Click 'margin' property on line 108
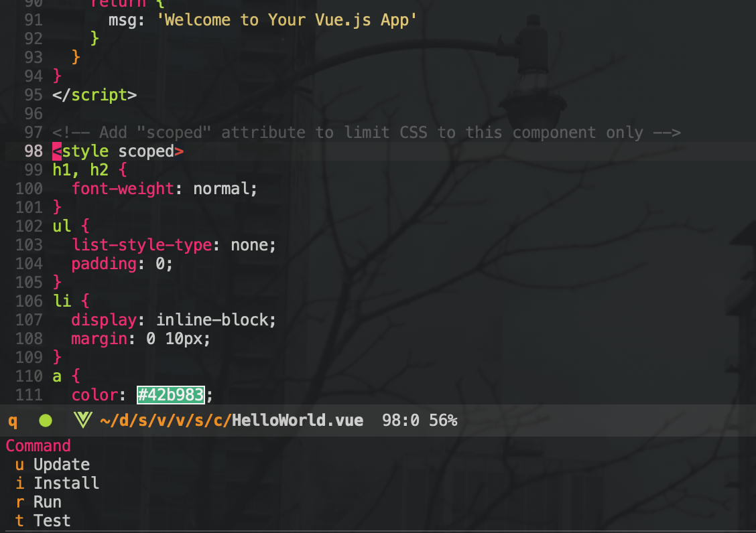Viewport: 756px width, 533px height. (x=99, y=339)
